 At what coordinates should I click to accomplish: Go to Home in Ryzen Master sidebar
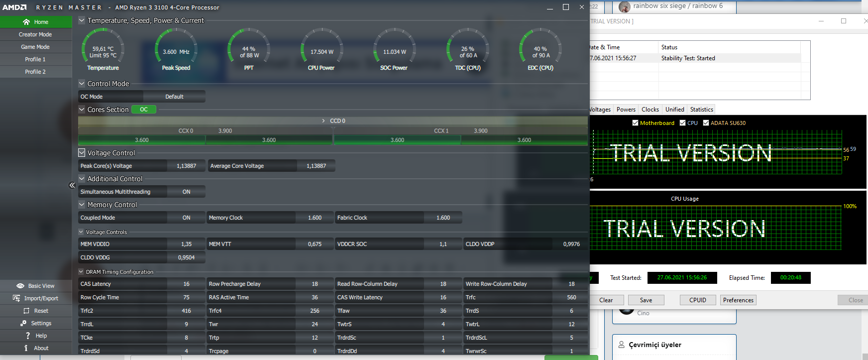(x=36, y=22)
